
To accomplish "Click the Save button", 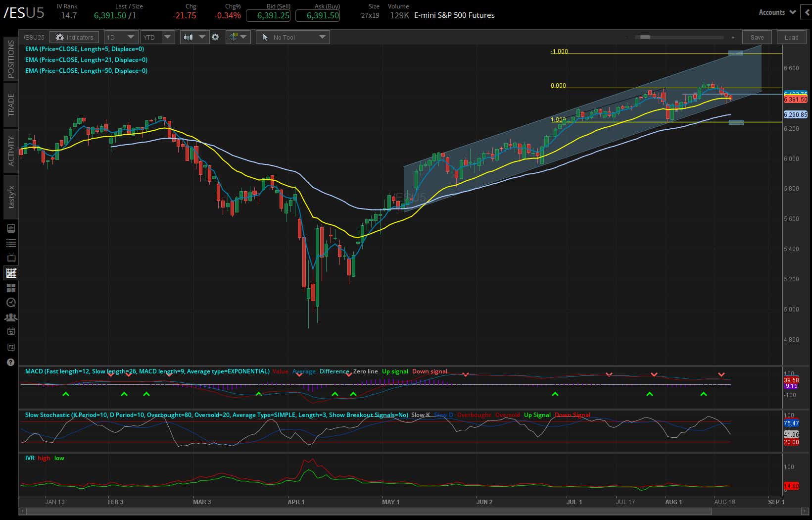I will [x=757, y=37].
